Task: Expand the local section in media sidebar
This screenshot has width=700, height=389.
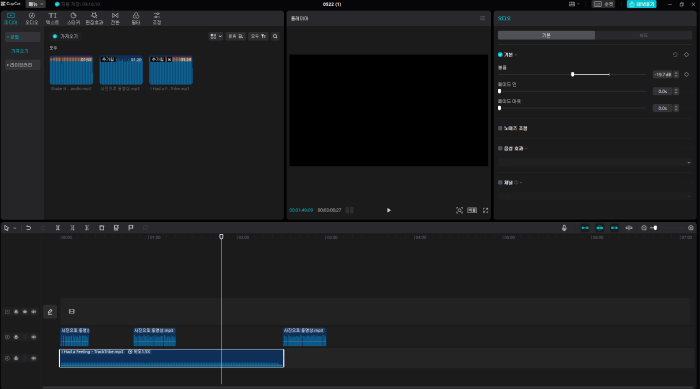Action: point(22,37)
